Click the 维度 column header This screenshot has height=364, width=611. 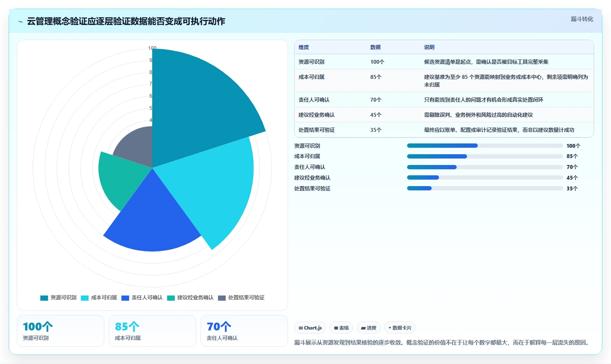point(304,47)
